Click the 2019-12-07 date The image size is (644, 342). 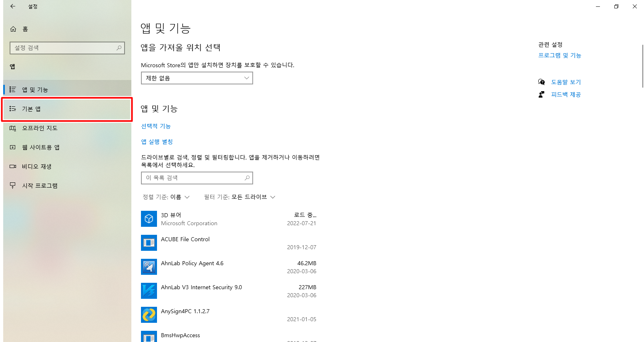(x=302, y=247)
